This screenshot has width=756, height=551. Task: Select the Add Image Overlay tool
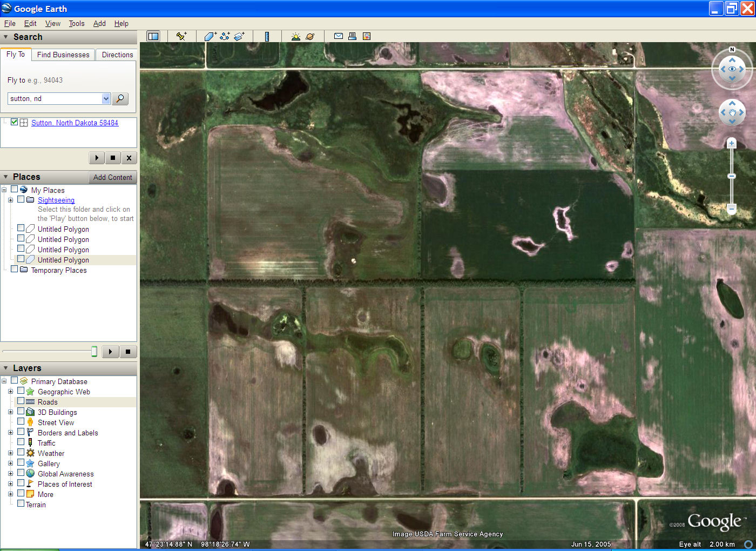(239, 36)
